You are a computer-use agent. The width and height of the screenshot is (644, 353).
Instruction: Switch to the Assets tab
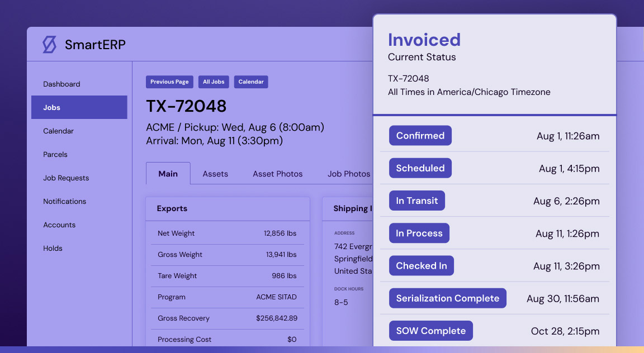click(x=215, y=174)
